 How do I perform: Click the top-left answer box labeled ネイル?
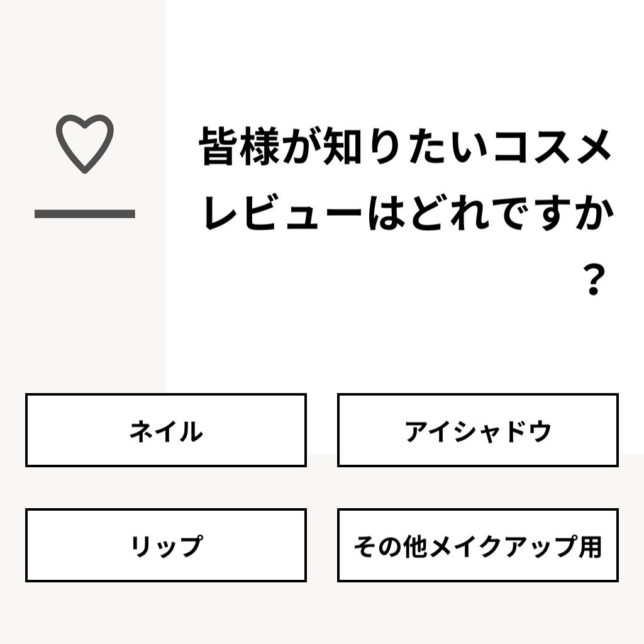click(x=165, y=430)
